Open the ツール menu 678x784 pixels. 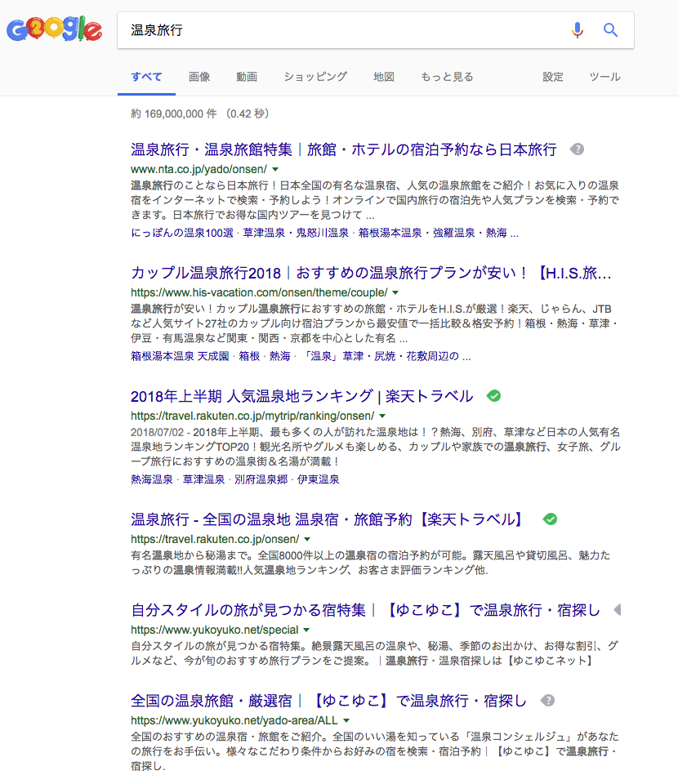click(604, 76)
